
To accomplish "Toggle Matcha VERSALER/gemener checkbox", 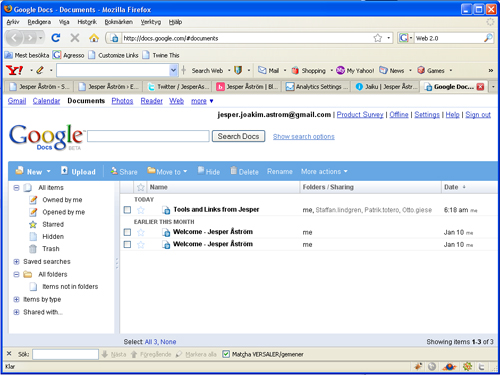I will (226, 354).
